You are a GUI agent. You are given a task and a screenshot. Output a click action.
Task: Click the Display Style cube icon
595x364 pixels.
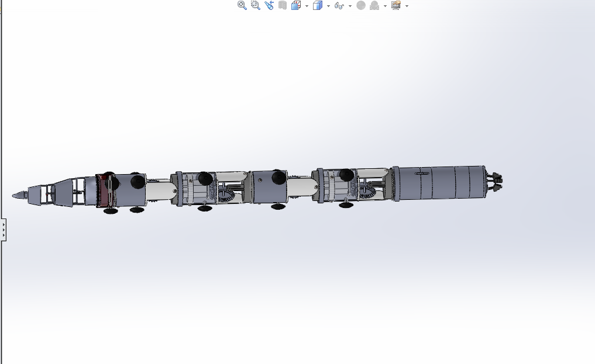318,5
